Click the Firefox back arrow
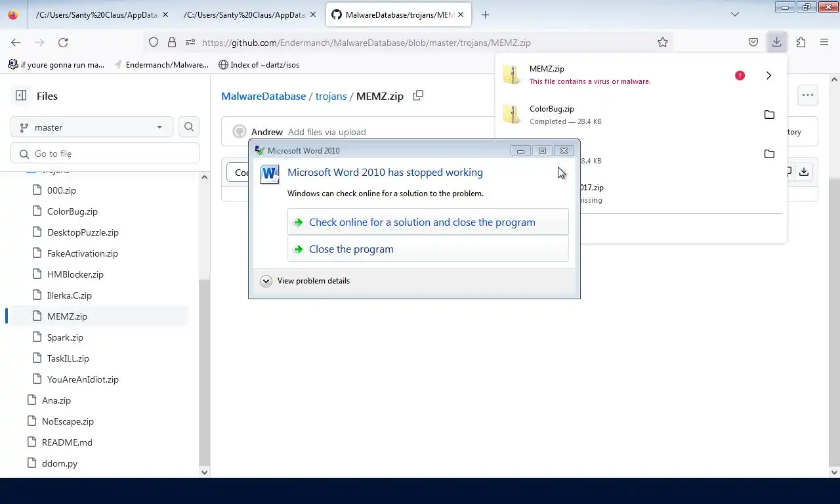The height and width of the screenshot is (504, 840). (16, 42)
